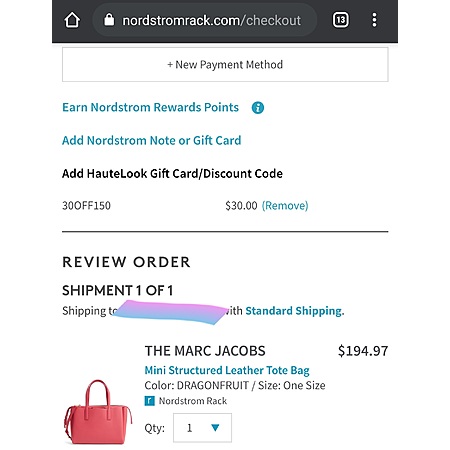Click the Qty dropdown arrow

[x=215, y=427]
